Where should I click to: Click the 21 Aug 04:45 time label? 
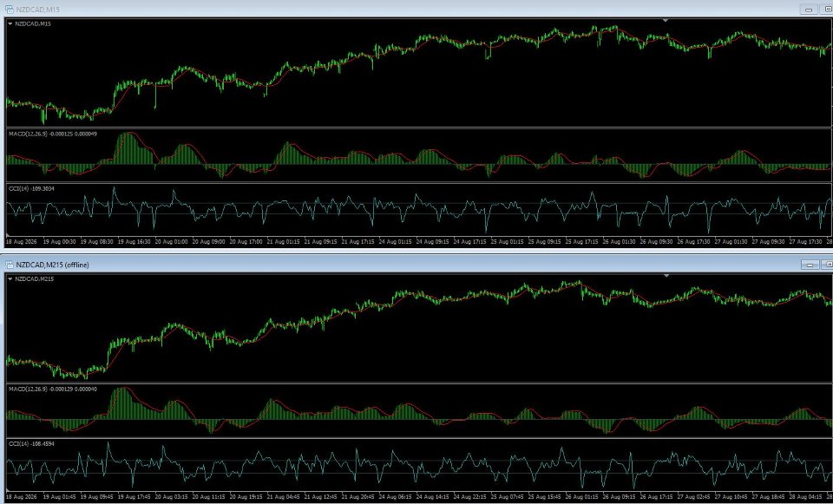coord(283,498)
